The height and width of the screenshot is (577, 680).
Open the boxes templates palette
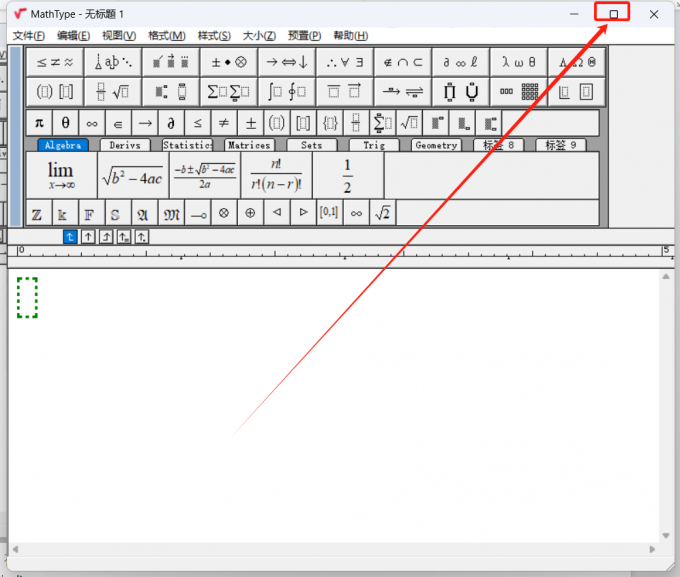[x=577, y=92]
